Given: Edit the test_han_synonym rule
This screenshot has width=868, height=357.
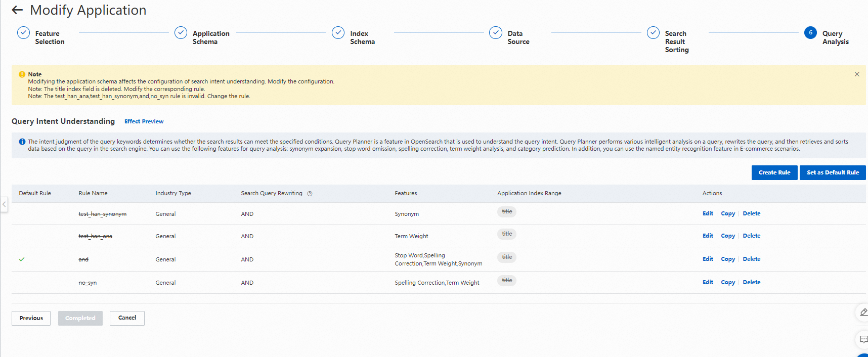Looking at the screenshot, I should coord(708,213).
